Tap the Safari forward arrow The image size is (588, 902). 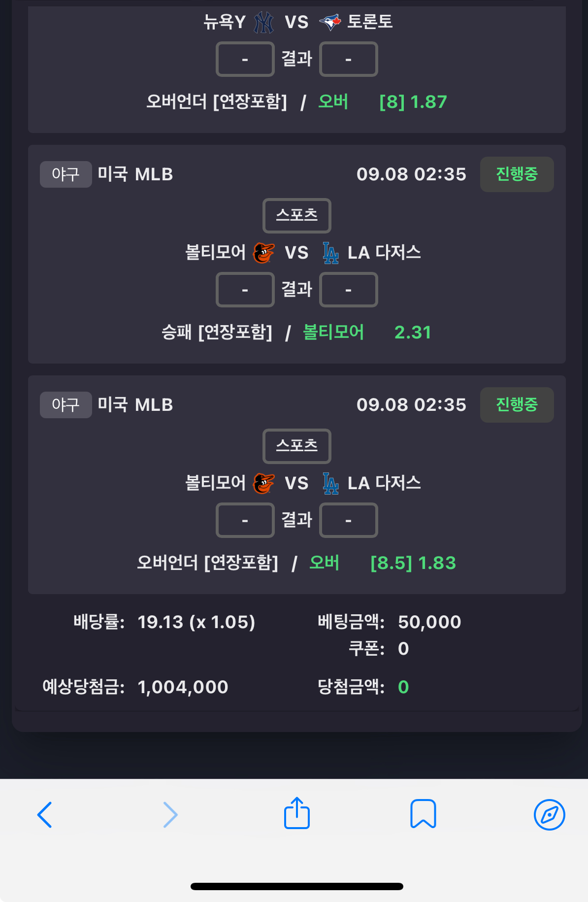click(170, 815)
